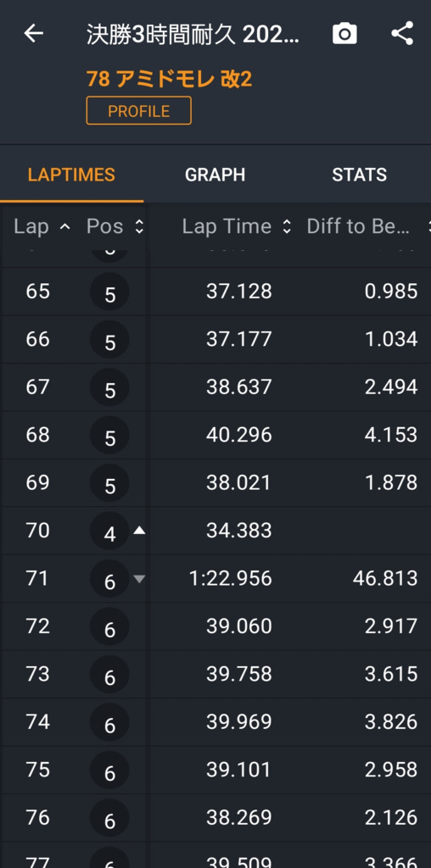This screenshot has width=431, height=868.
Task: Sort by Lap column header
Action: [42, 225]
